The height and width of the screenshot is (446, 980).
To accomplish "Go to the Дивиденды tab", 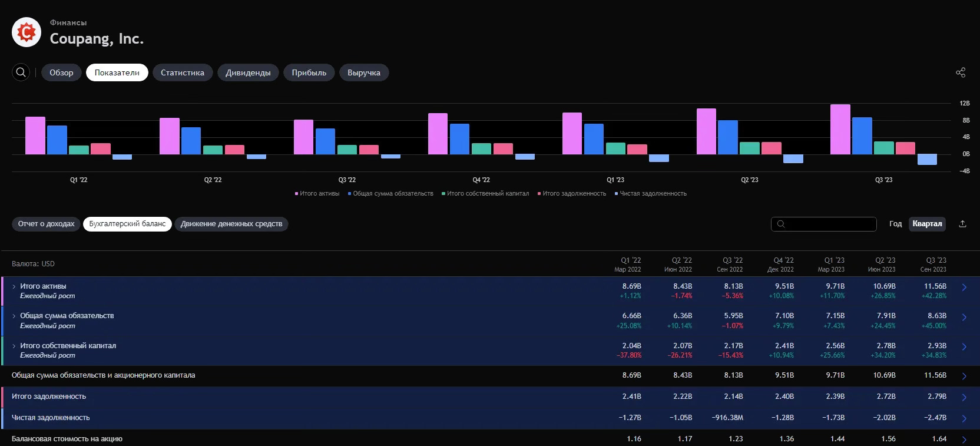I will [248, 72].
